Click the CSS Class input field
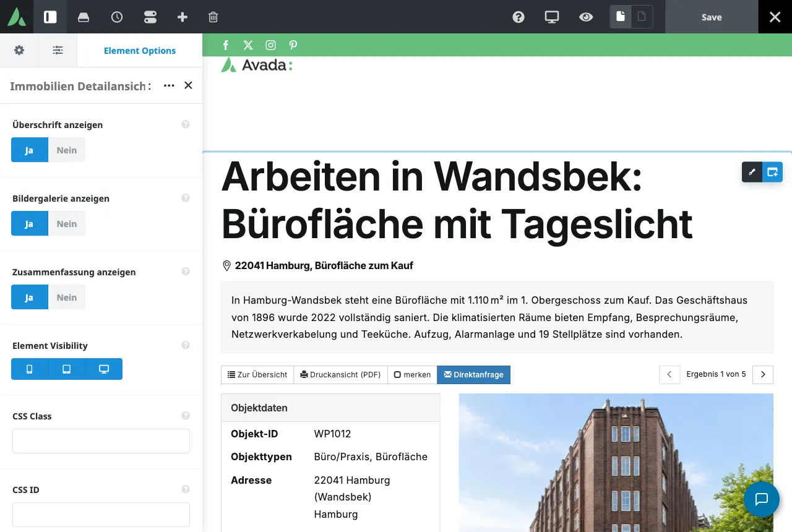The height and width of the screenshot is (532, 792). [101, 441]
